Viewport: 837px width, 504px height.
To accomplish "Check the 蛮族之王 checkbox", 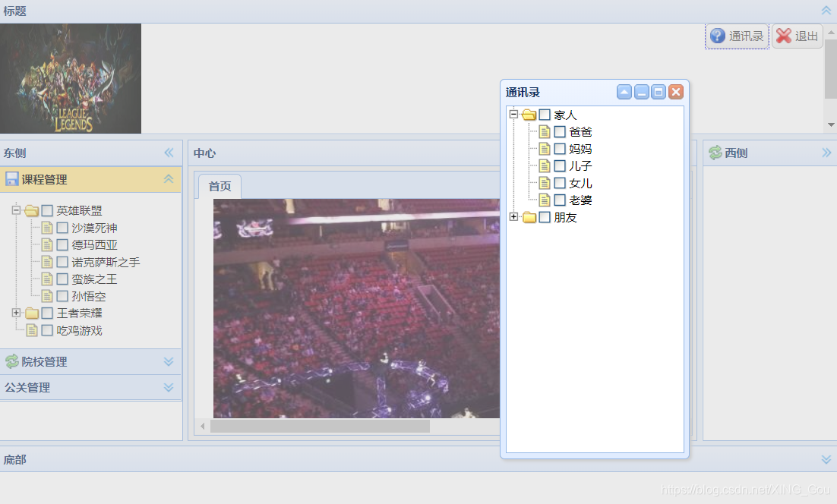I will 62,279.
